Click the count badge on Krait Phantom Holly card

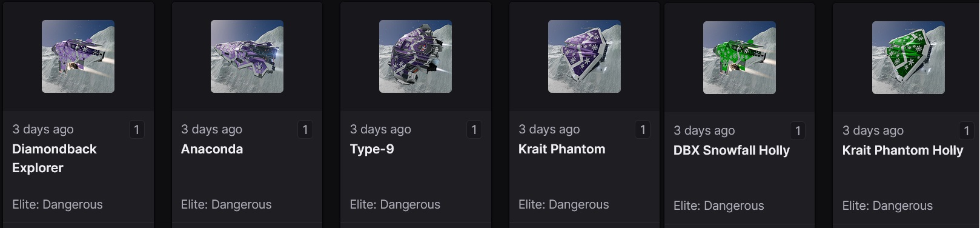click(967, 130)
